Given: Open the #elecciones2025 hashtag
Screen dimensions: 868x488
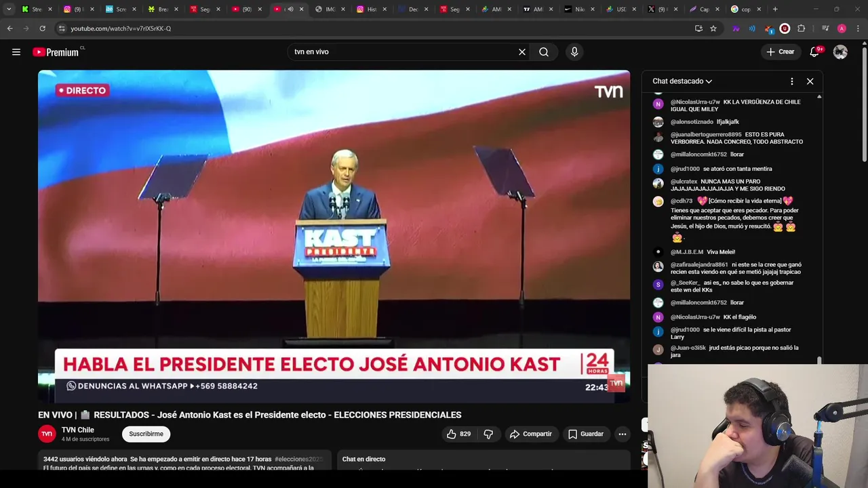Looking at the screenshot, I should click(298, 459).
